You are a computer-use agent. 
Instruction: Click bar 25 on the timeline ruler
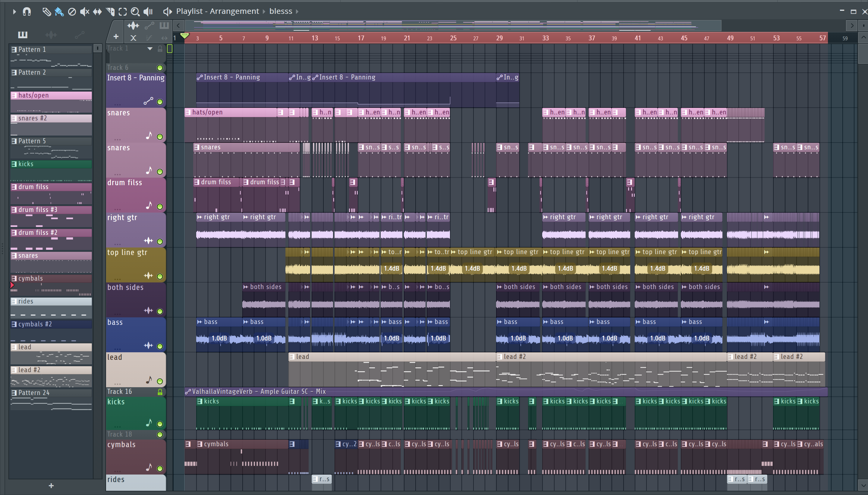point(453,38)
